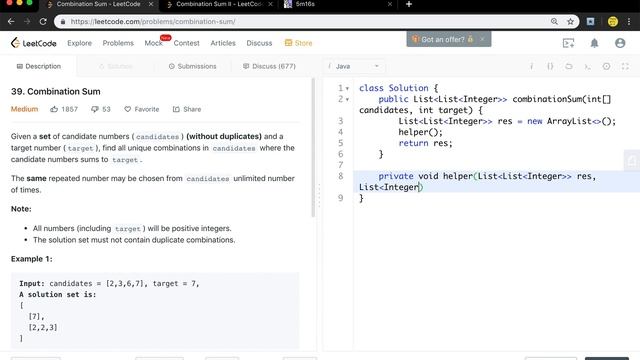This screenshot has height=360, width=640.
Task: Collapse the fold arrow at line 1
Action: 347,89
